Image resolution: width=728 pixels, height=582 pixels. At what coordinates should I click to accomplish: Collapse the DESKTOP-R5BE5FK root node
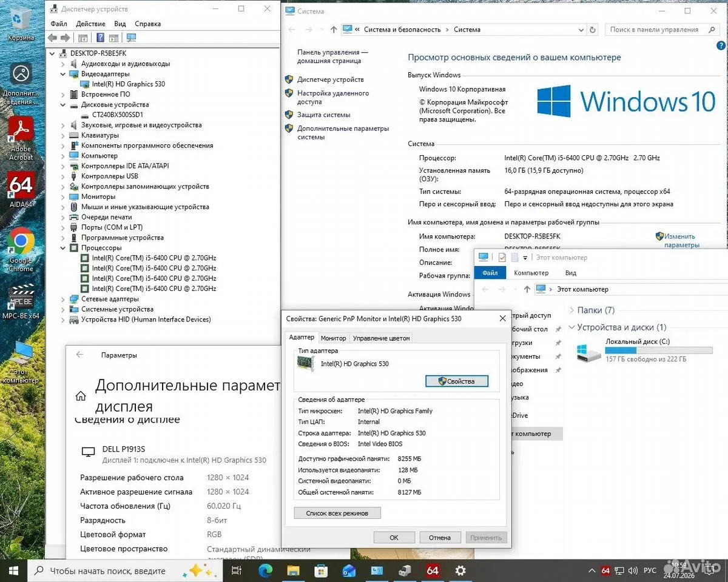(53, 53)
